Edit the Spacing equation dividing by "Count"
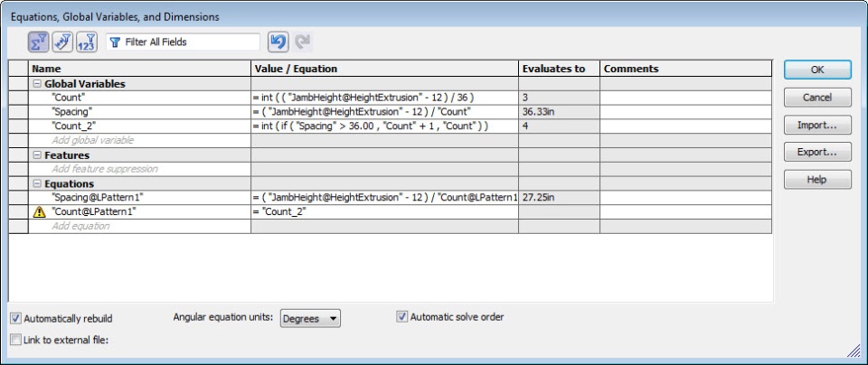This screenshot has height=365, width=868. coord(385,112)
